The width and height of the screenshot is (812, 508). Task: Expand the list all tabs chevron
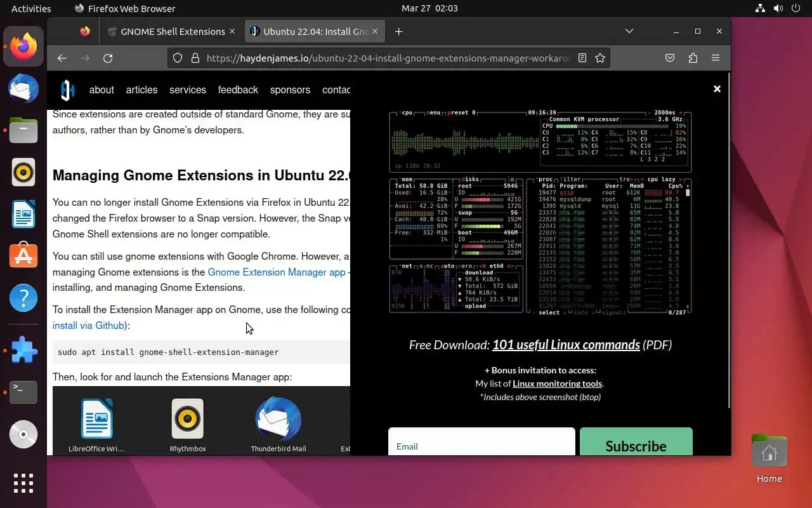point(629,31)
